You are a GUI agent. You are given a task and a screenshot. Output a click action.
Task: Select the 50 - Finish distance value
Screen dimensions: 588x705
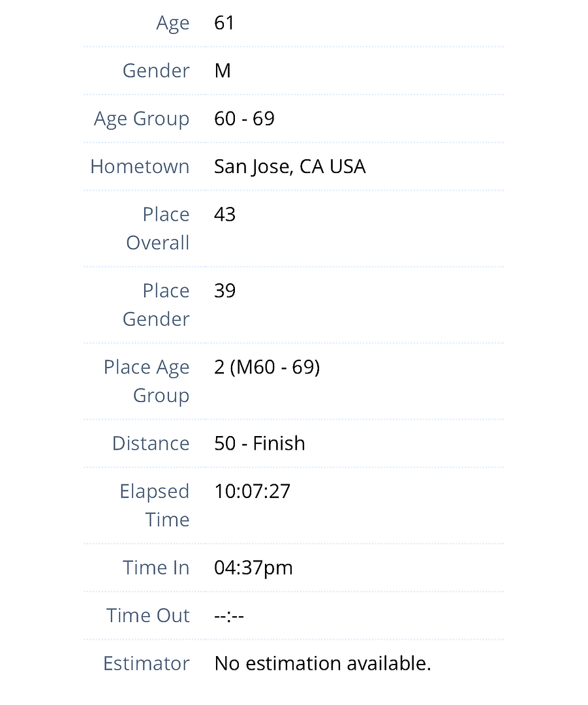[x=260, y=443]
